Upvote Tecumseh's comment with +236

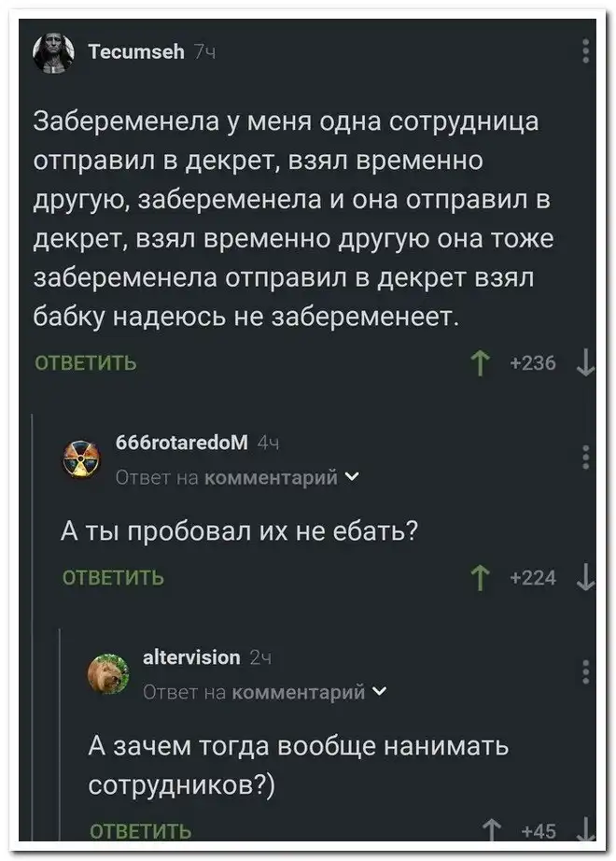tap(483, 364)
